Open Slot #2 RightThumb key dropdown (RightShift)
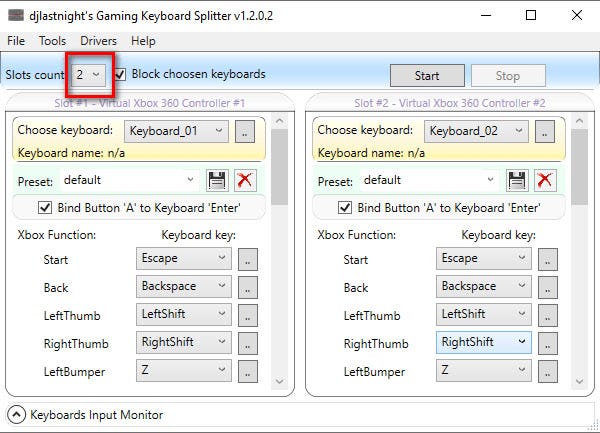Viewport: 600px width, 433px height. (484, 342)
